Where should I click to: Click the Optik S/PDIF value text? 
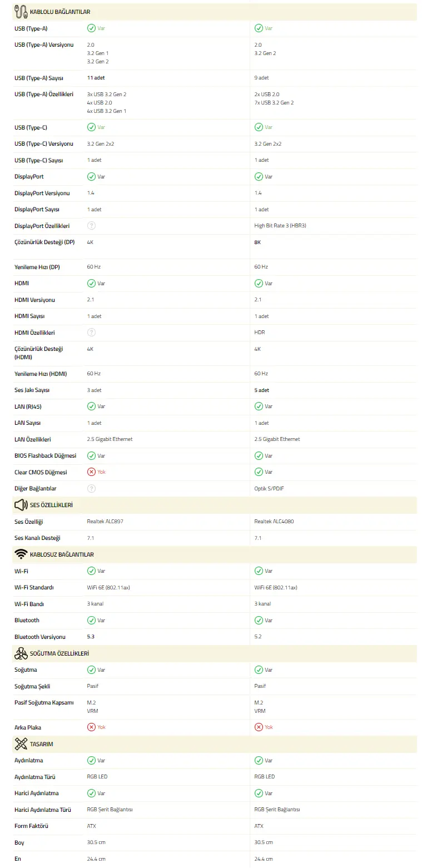pyautogui.click(x=272, y=488)
